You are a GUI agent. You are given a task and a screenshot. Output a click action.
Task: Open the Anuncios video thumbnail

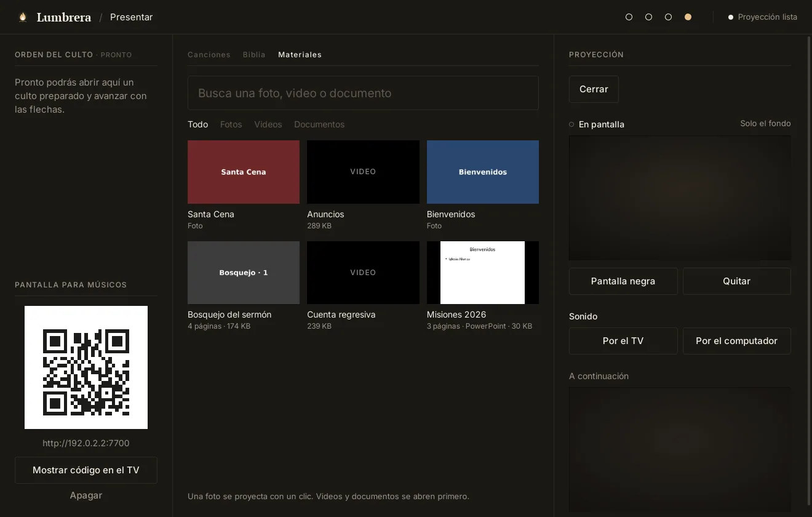[x=363, y=172]
